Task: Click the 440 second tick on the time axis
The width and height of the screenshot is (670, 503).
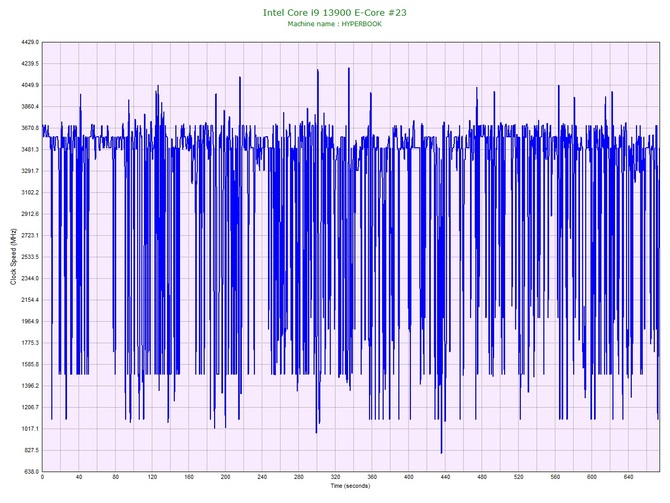Action: (x=445, y=478)
